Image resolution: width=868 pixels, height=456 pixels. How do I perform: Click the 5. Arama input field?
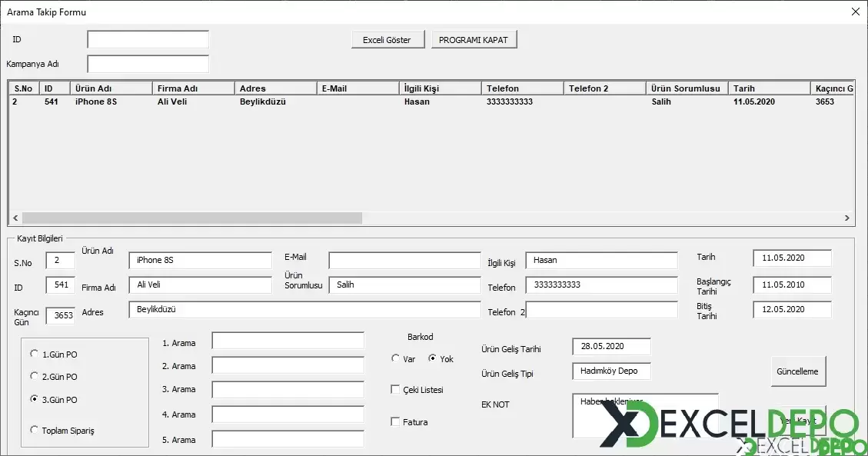[x=288, y=439]
